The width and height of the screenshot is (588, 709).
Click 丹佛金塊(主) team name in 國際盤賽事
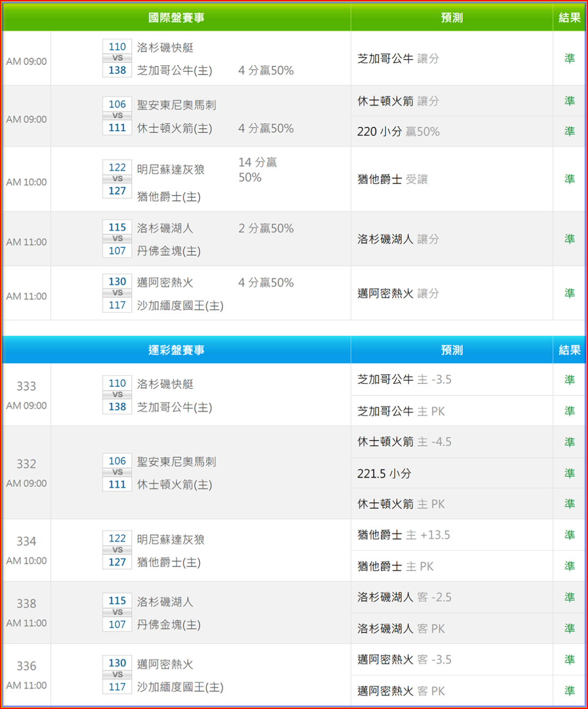169,251
